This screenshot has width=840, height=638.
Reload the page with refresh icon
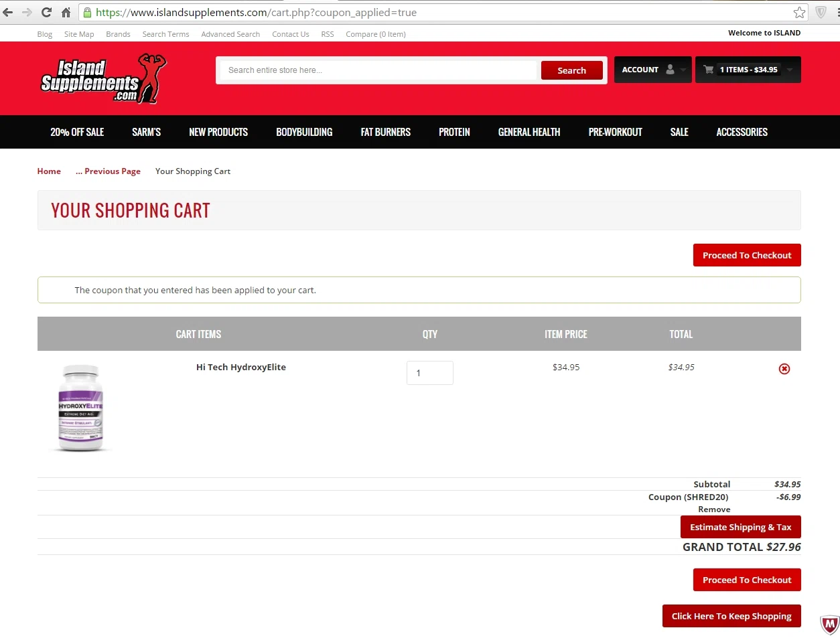pyautogui.click(x=46, y=12)
